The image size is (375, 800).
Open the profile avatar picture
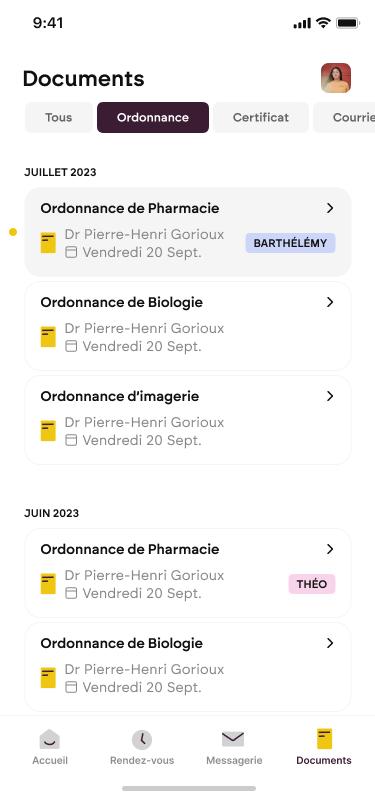pyautogui.click(x=336, y=78)
